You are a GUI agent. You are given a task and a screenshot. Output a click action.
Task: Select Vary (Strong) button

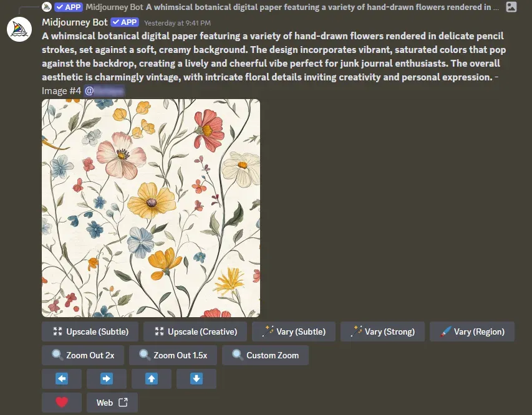click(x=382, y=332)
